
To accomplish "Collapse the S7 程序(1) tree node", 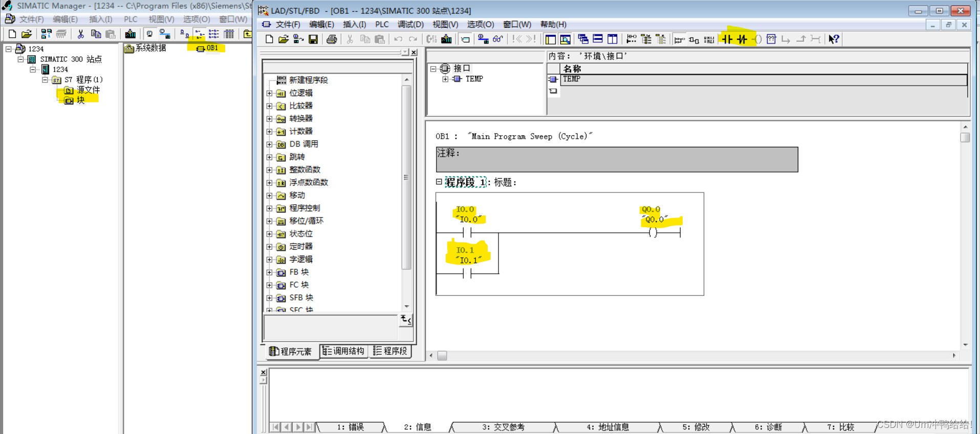I will tap(45, 80).
